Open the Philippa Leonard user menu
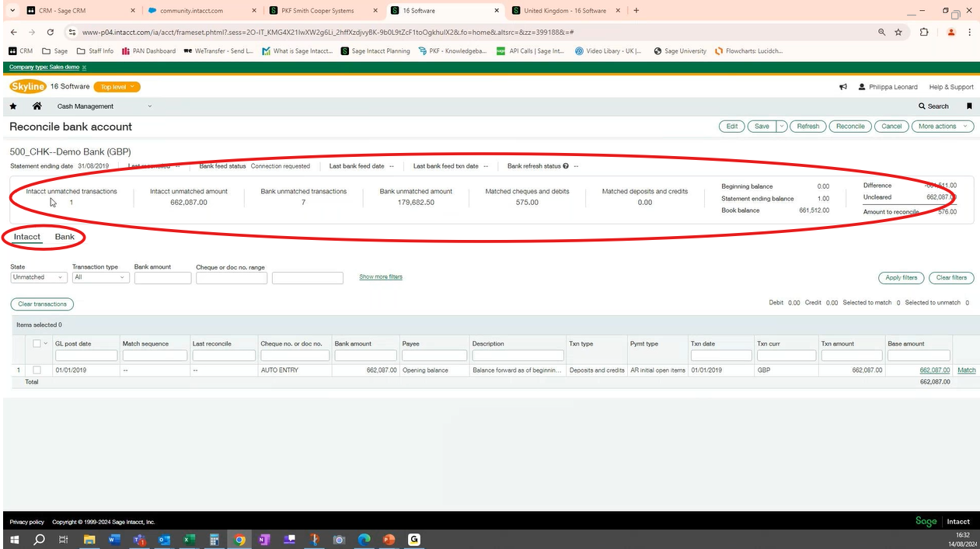The image size is (980, 549). (x=888, y=87)
